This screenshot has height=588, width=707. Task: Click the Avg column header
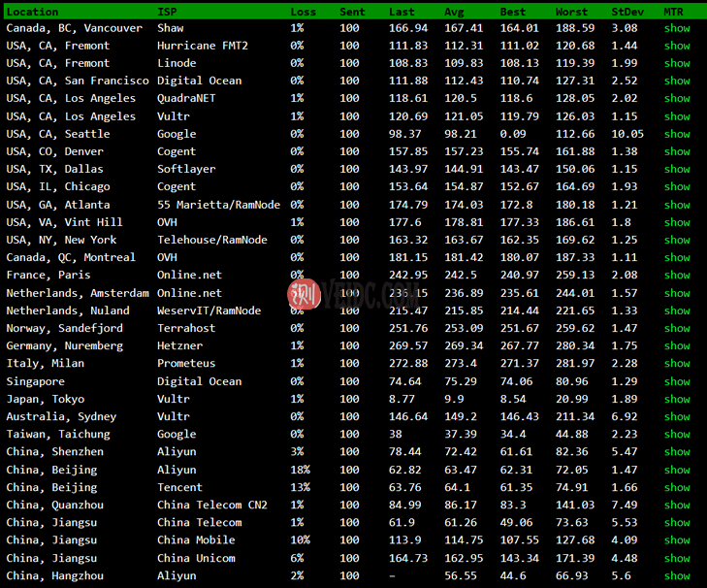(454, 12)
